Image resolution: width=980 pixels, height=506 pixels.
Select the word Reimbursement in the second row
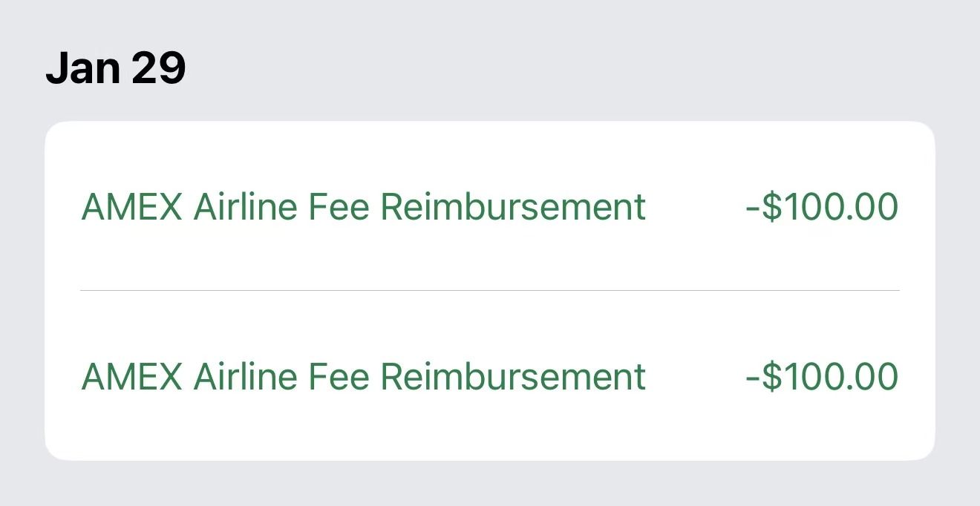(x=513, y=376)
